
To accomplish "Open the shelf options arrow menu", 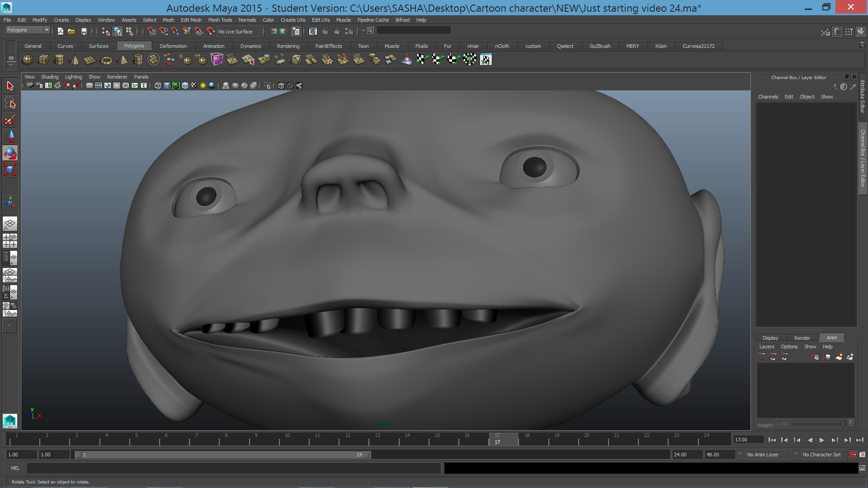I will point(11,65).
